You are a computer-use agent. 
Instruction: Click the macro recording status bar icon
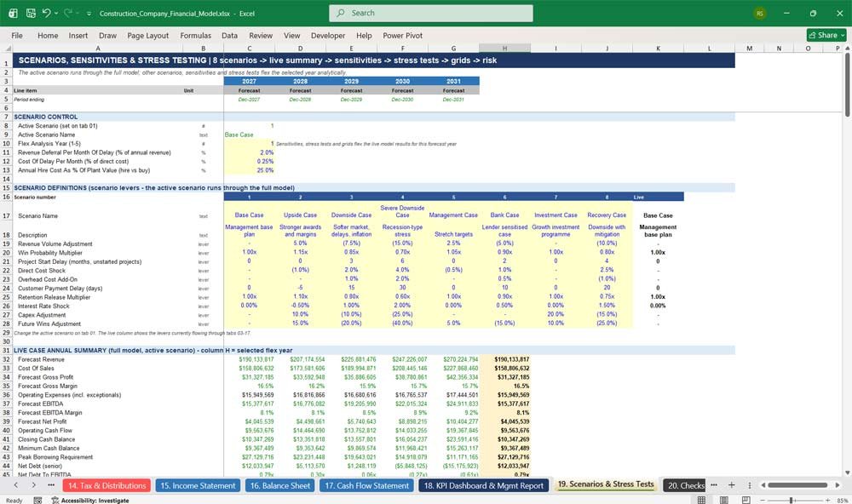(x=37, y=501)
